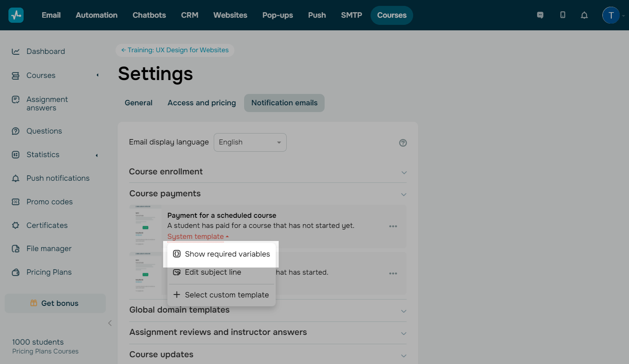Select Show required variables menu item
The image size is (629, 364).
point(222,254)
